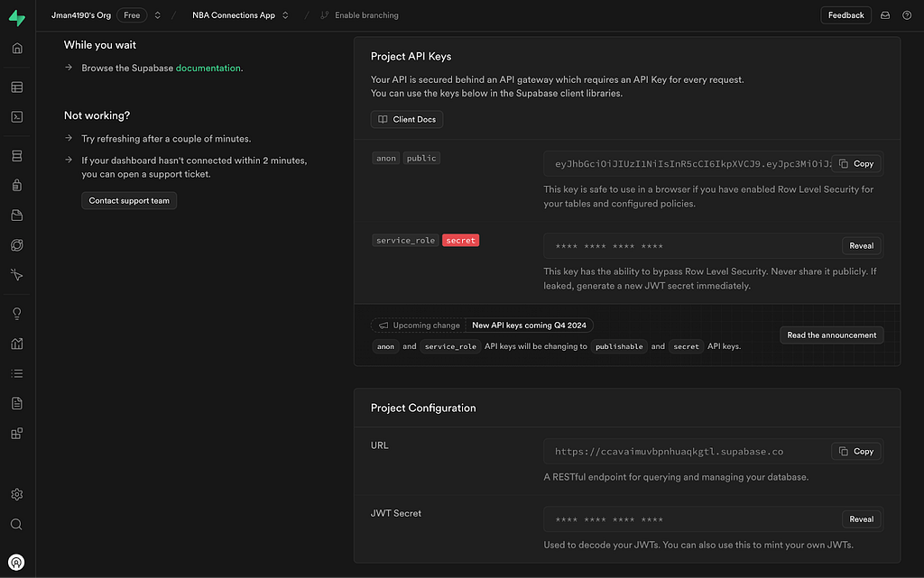Image resolution: width=924 pixels, height=578 pixels.
Task: Open the Database sidebar icon
Action: [17, 156]
